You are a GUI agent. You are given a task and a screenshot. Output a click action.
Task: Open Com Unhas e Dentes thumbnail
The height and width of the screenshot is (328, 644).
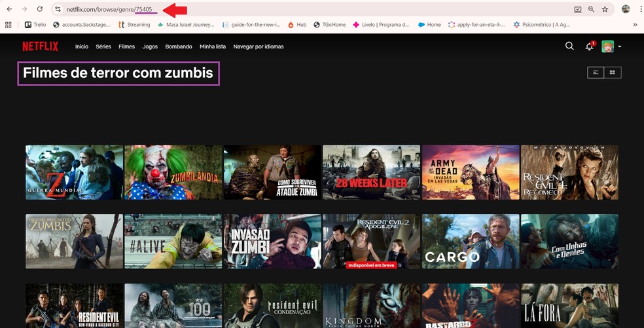[x=569, y=242]
